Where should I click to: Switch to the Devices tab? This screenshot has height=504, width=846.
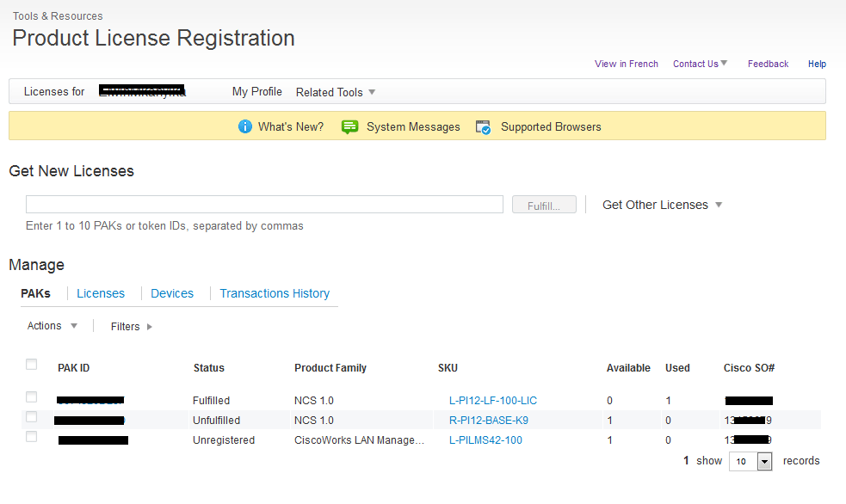coord(172,293)
